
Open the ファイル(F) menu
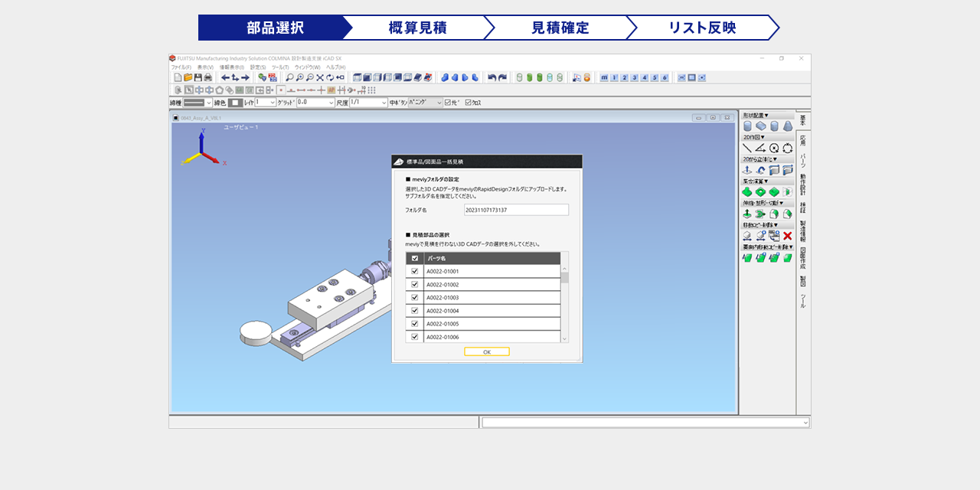[181, 67]
